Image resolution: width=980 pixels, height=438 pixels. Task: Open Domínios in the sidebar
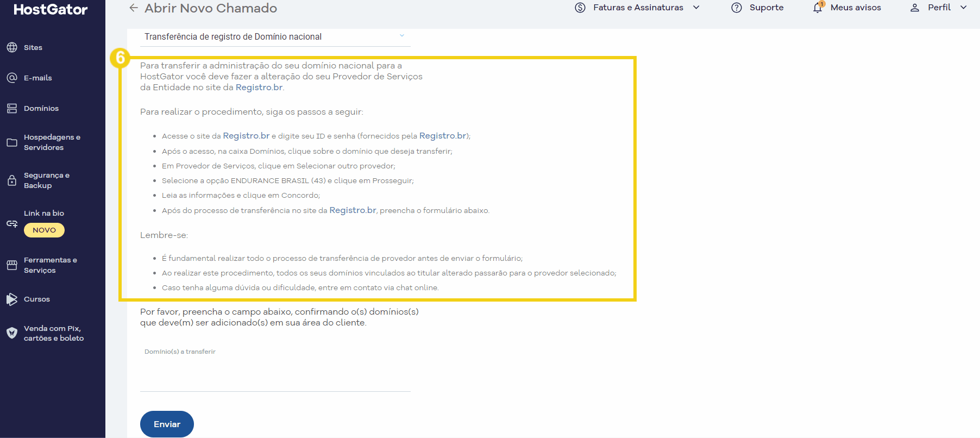point(41,108)
